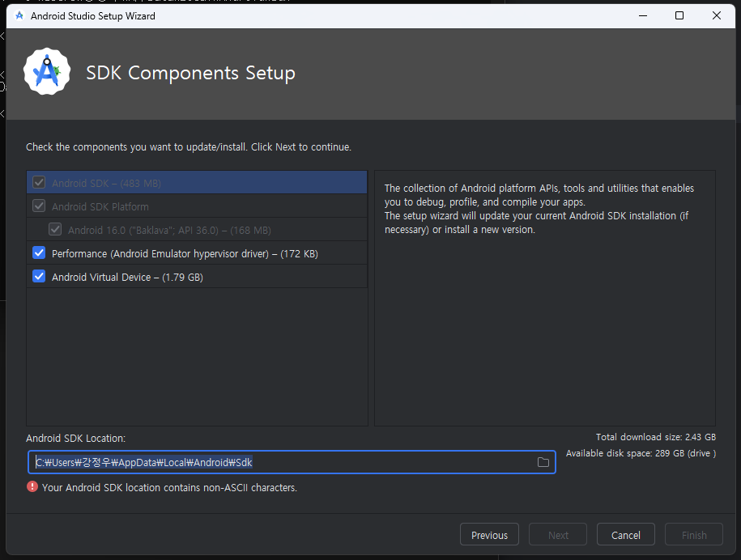
Task: Minimize the Setup Wizard window
Action: click(x=643, y=15)
